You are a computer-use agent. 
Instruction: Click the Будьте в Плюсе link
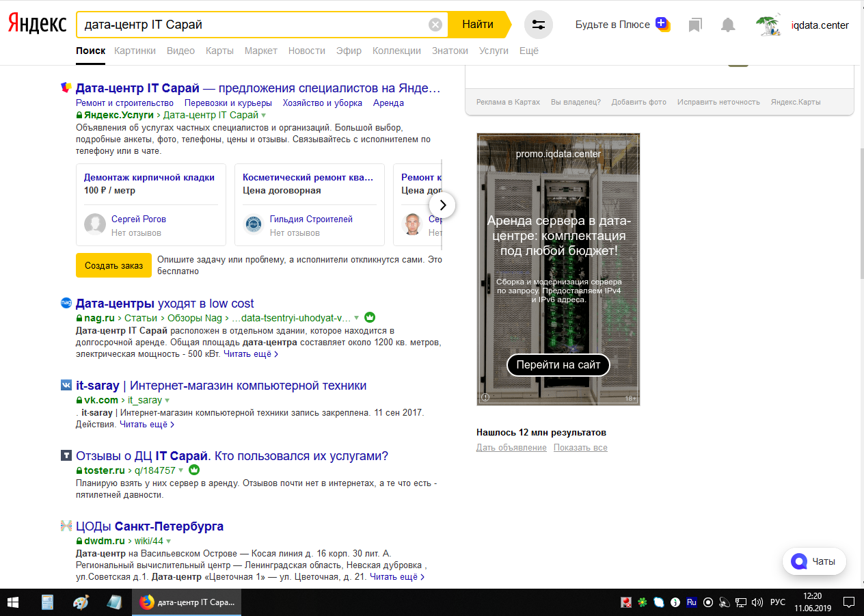pyautogui.click(x=612, y=25)
